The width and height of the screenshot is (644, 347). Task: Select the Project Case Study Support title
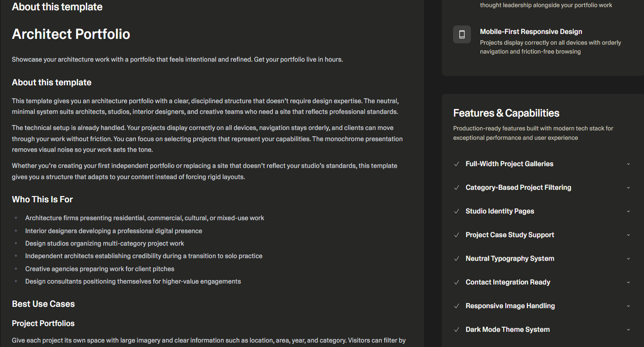(510, 235)
